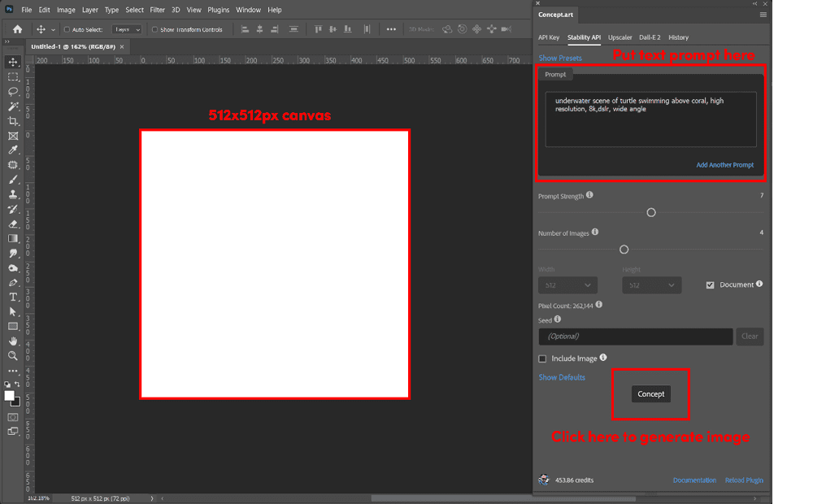Select the Smudge tool

click(13, 254)
